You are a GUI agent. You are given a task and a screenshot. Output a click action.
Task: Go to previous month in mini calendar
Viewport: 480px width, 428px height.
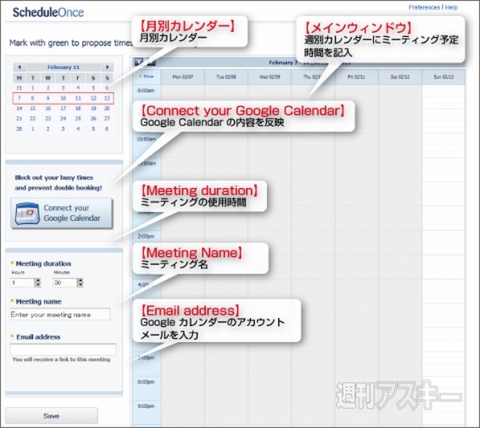[x=20, y=67]
